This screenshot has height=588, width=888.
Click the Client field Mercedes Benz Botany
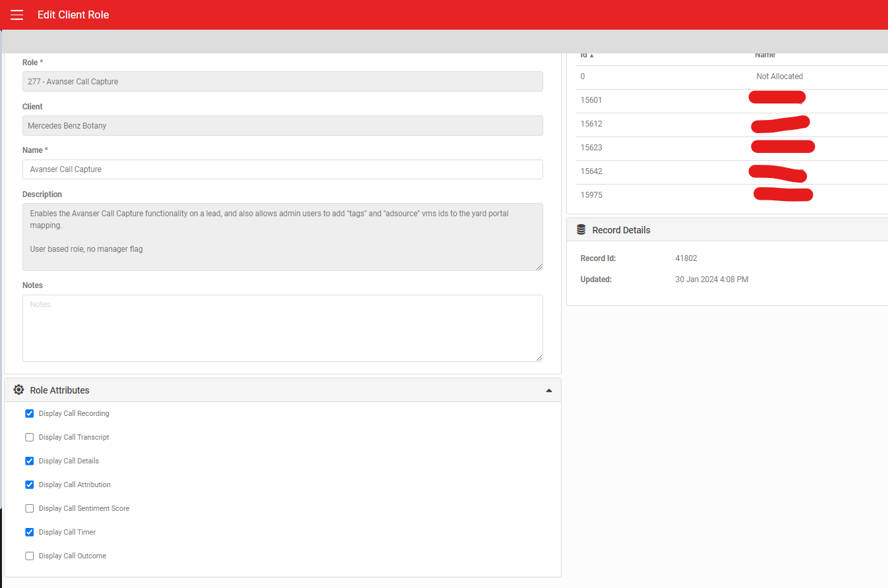coord(283,125)
